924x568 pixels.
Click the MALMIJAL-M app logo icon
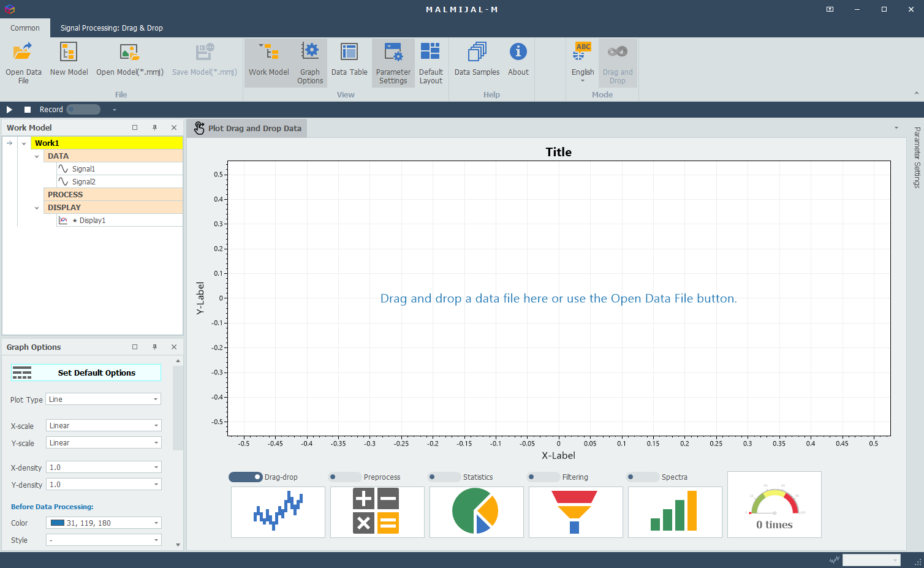pos(9,9)
